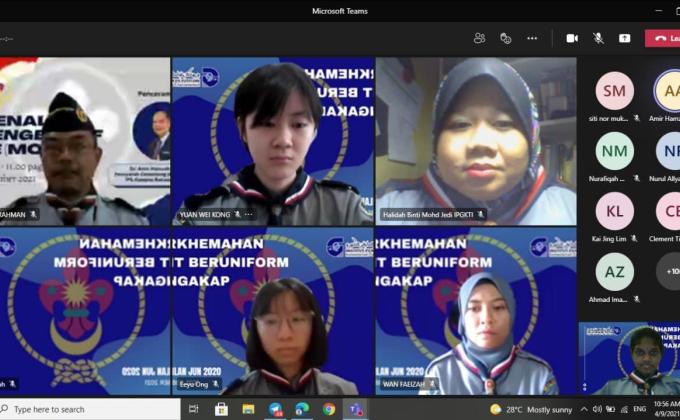Select Eeyo Ong's video tile
680x420 pixels.
(273, 311)
